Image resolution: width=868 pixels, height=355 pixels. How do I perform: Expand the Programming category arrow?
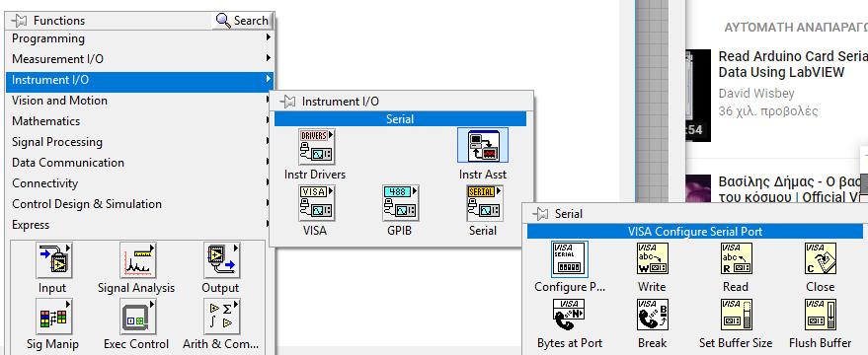(x=269, y=37)
